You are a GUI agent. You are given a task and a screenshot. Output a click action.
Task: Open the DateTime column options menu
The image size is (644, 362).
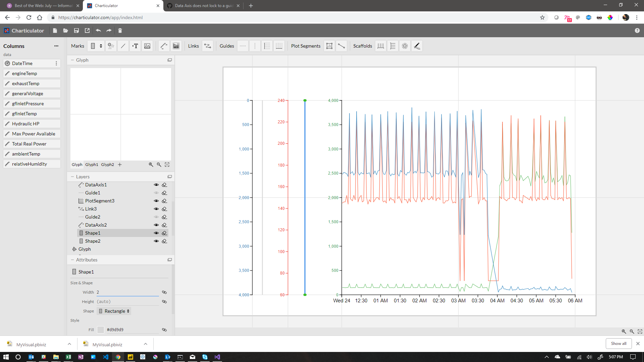click(56, 63)
